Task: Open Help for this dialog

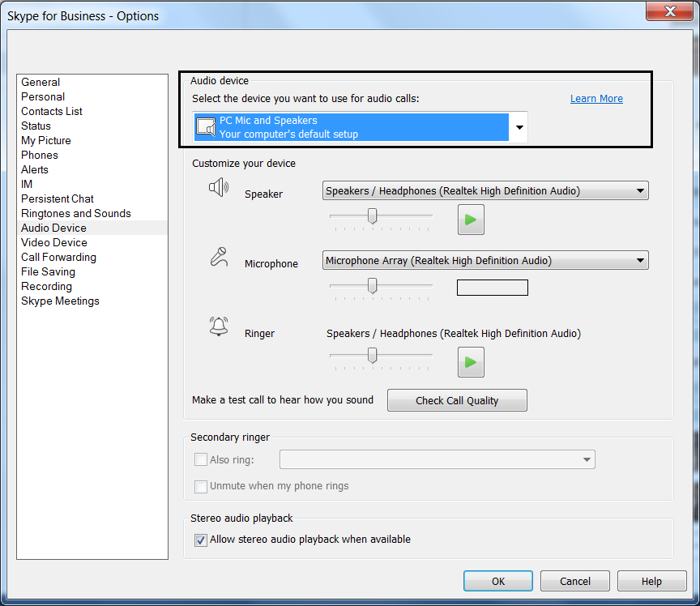Action: click(651, 581)
